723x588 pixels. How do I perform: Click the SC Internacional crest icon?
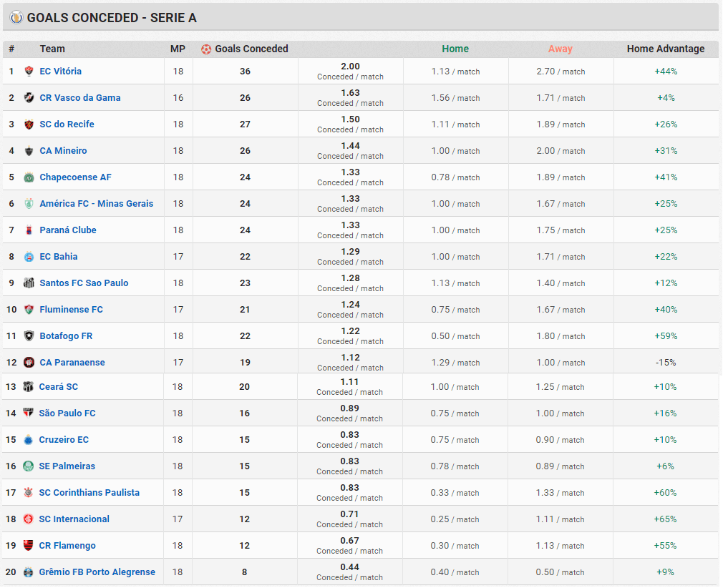pyautogui.click(x=28, y=519)
